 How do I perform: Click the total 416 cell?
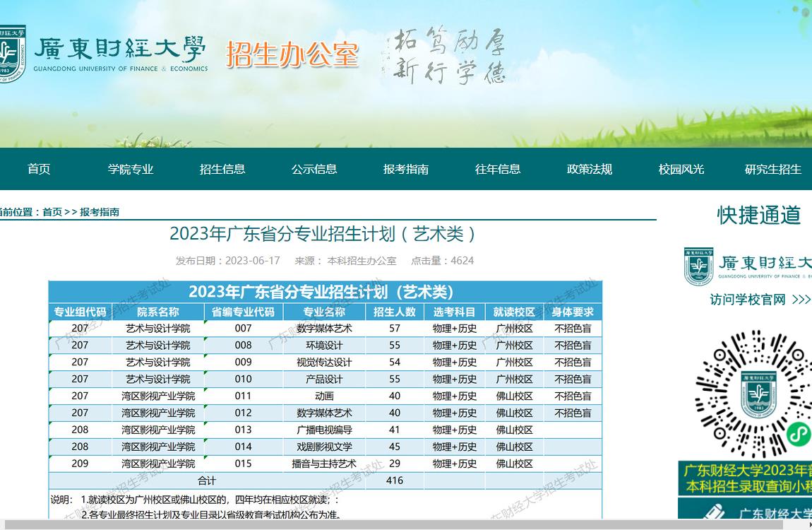[x=395, y=481]
